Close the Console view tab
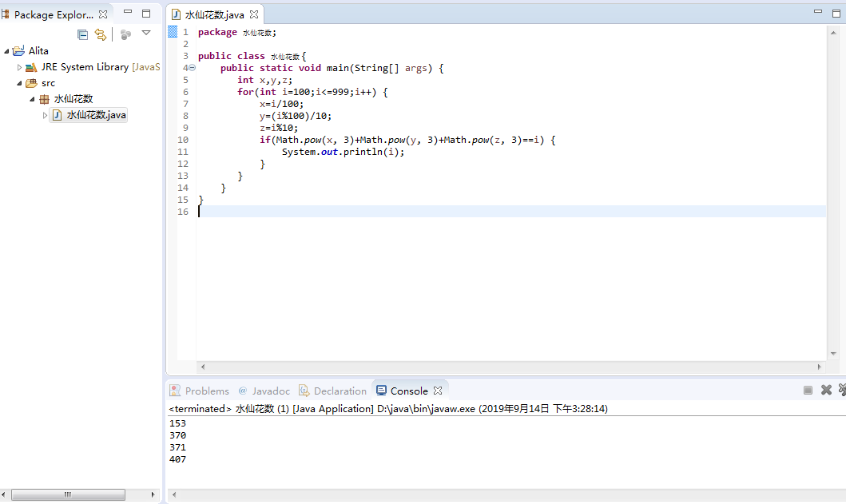This screenshot has height=504, width=846. tap(438, 390)
